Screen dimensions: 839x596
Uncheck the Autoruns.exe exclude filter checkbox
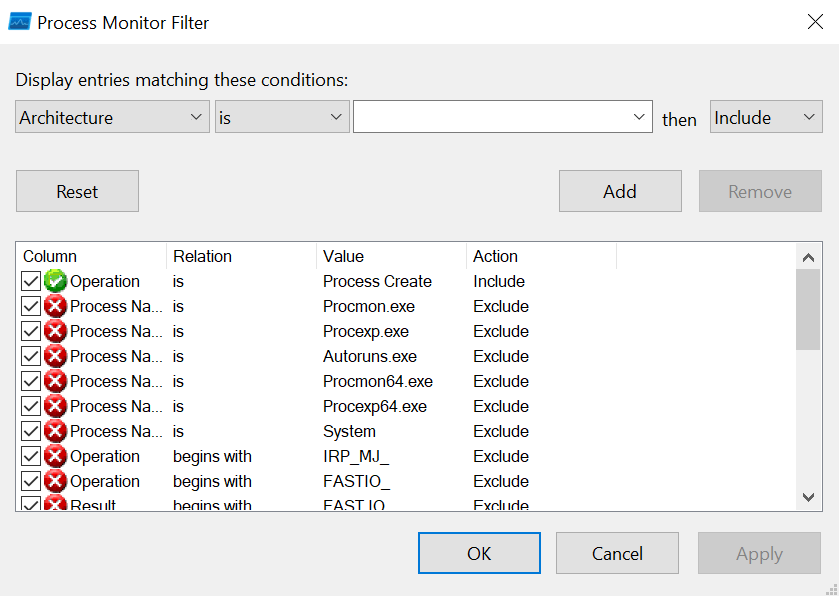pyautogui.click(x=31, y=356)
